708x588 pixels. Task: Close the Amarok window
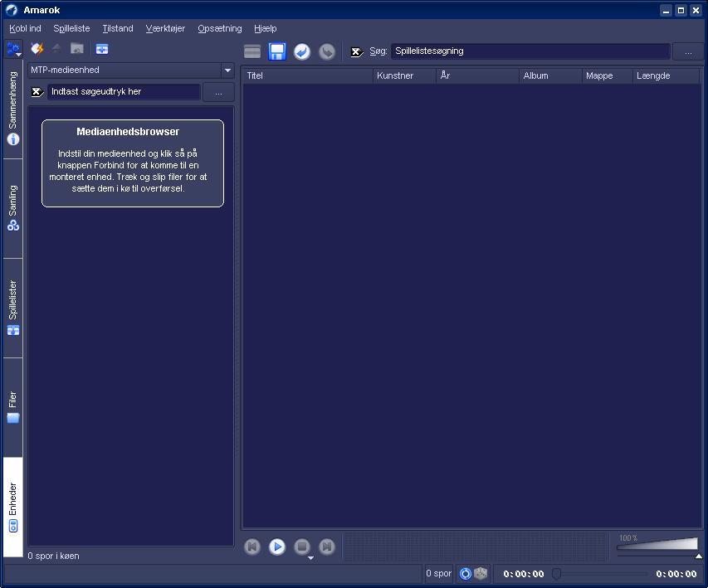tap(696, 11)
